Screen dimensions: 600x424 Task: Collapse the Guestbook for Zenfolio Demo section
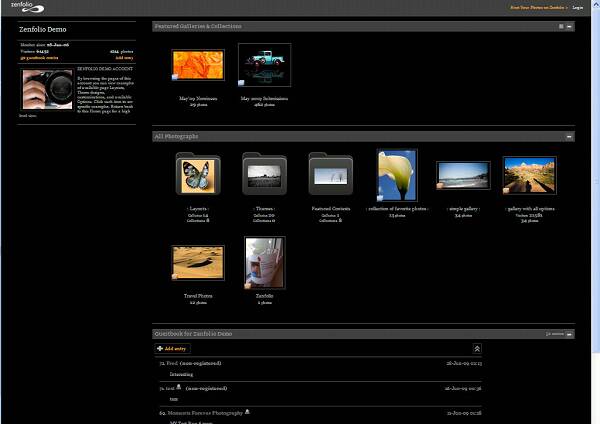[x=569, y=334]
